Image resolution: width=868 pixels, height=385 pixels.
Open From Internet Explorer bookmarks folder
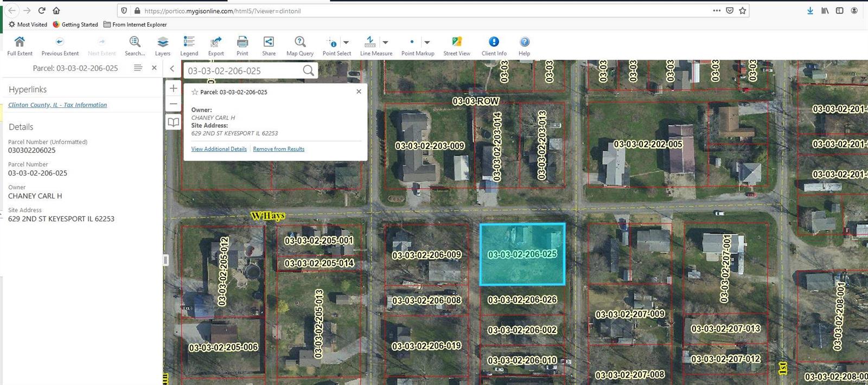135,24
